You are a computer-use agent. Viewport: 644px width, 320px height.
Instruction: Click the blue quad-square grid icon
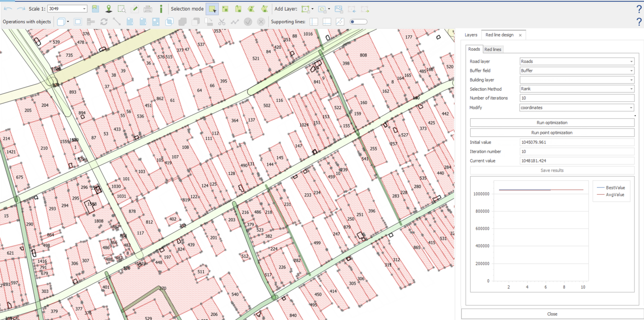click(156, 21)
